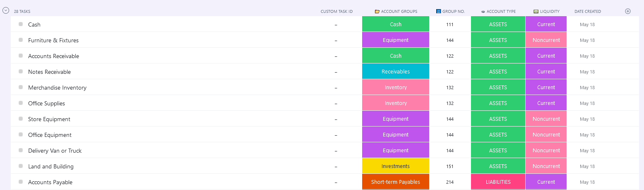This screenshot has height=190, width=644.
Task: Click the Account Groups folder icon
Action: (377, 12)
